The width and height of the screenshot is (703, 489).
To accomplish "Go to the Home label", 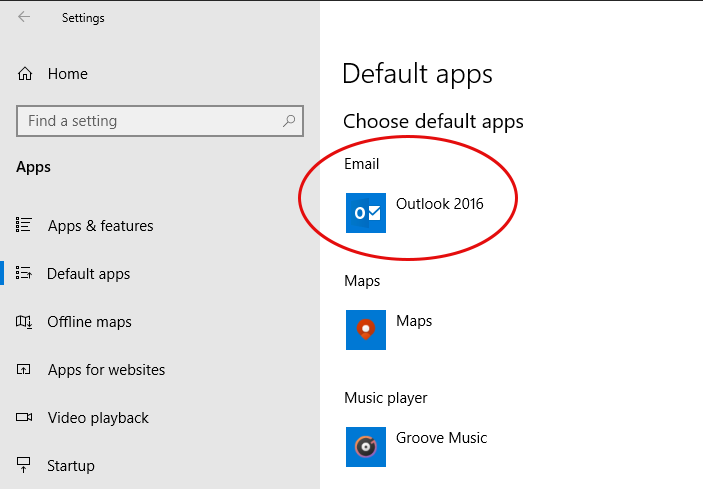I will coord(68,74).
